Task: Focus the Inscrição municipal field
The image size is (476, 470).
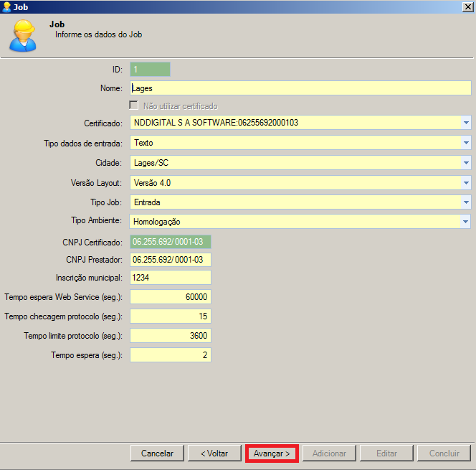Action: tap(171, 278)
